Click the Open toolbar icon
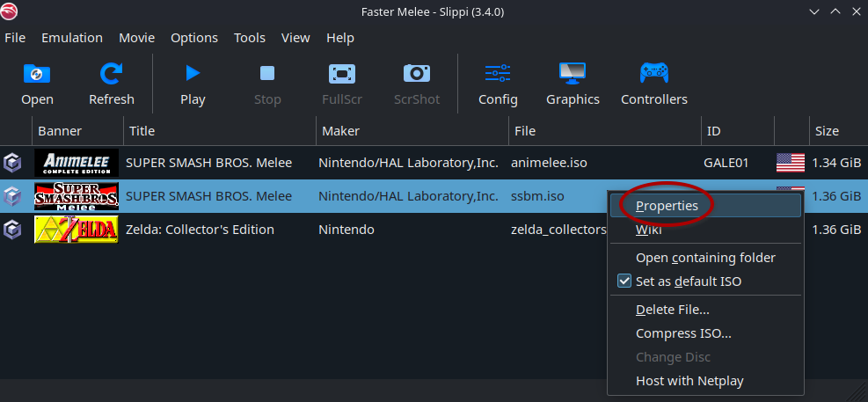 click(37, 74)
